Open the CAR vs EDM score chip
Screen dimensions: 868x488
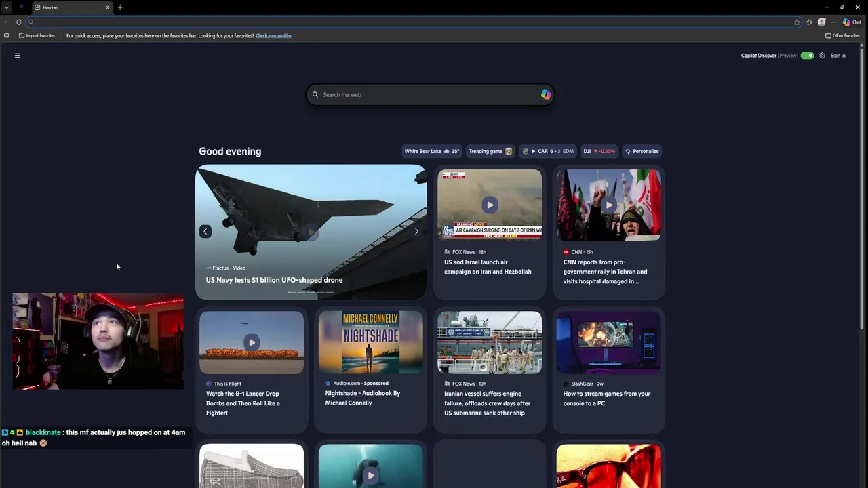tap(547, 151)
